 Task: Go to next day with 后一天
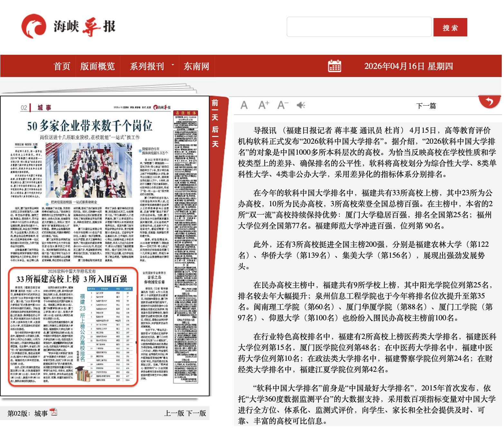pyautogui.click(x=215, y=137)
